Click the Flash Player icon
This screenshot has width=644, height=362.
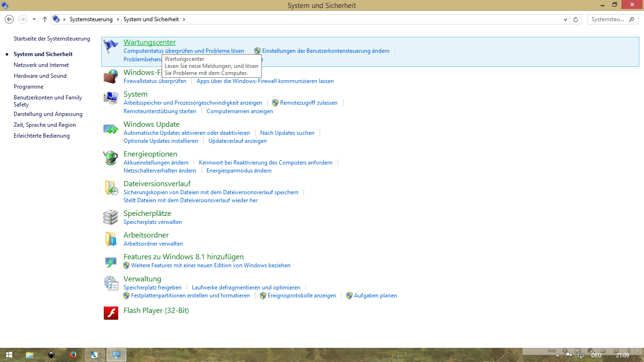[111, 313]
